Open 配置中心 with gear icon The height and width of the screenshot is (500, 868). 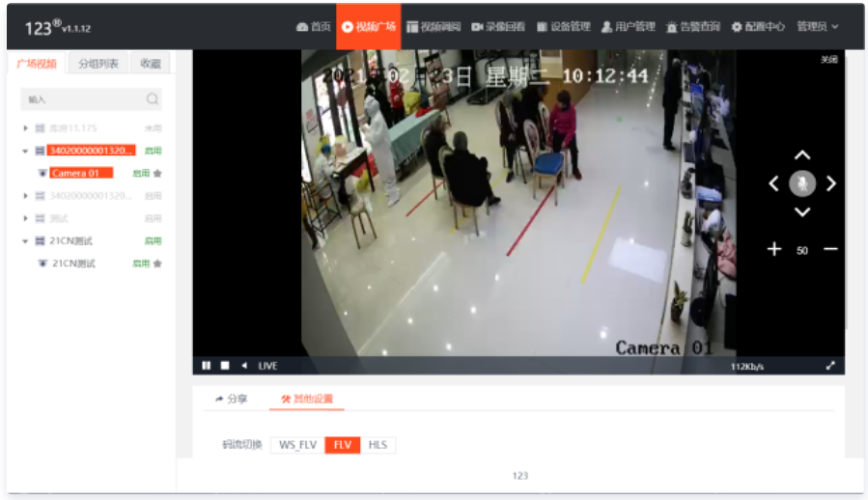tap(758, 27)
